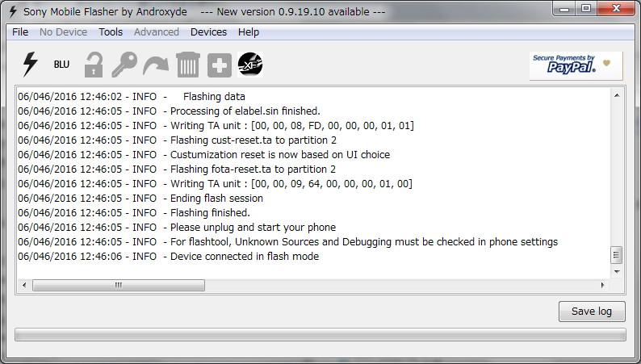641x364 pixels.
Task: Click the horizontal scroll left arrow
Action: click(24, 285)
